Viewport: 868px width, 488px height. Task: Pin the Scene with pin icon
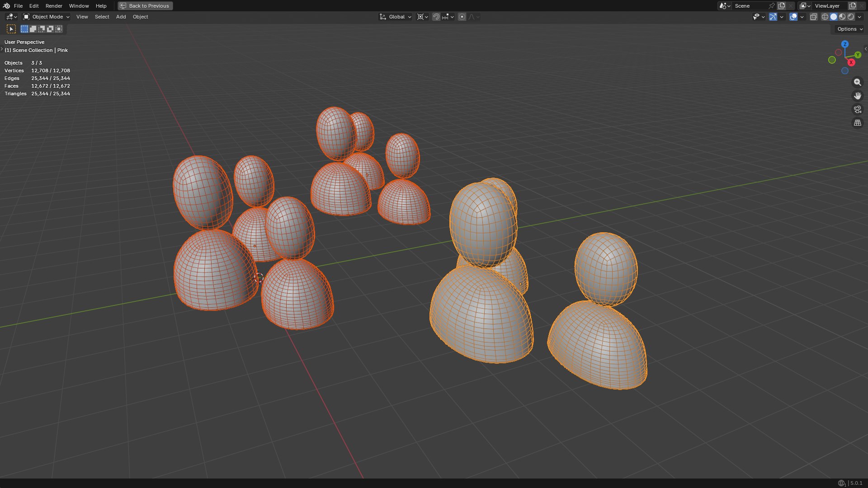772,6
